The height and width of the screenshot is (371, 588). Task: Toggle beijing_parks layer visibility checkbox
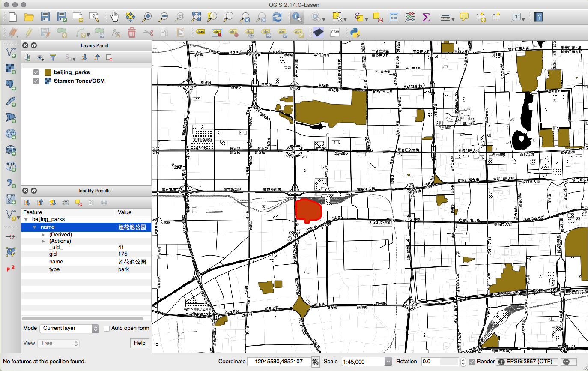36,72
